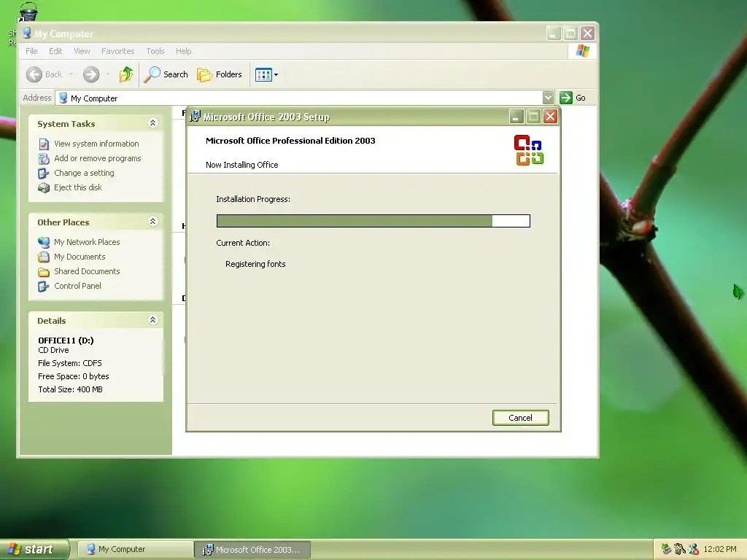The width and height of the screenshot is (747, 560).
Task: Click the third system tray icon
Action: pos(693,550)
